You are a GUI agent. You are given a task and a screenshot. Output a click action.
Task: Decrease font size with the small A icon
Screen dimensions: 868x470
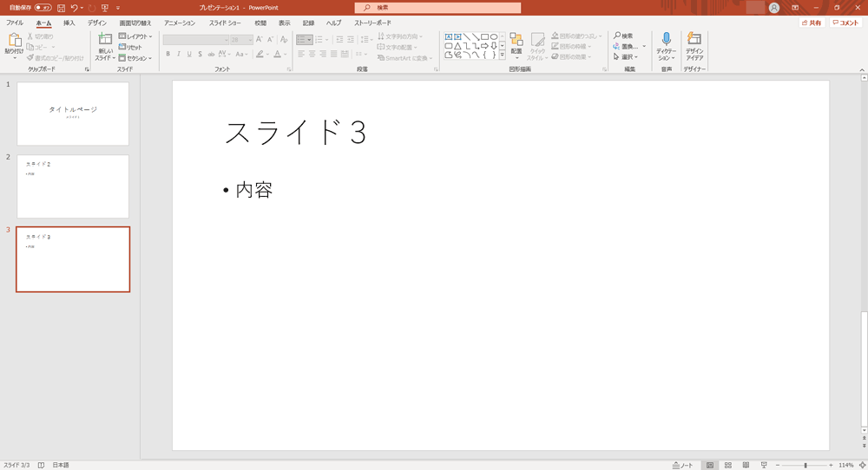[x=270, y=40]
